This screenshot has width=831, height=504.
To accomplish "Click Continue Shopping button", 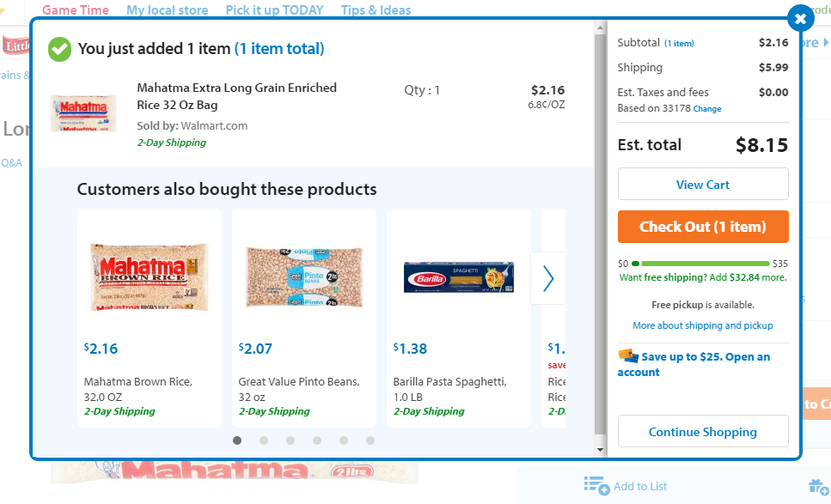I will [x=702, y=432].
